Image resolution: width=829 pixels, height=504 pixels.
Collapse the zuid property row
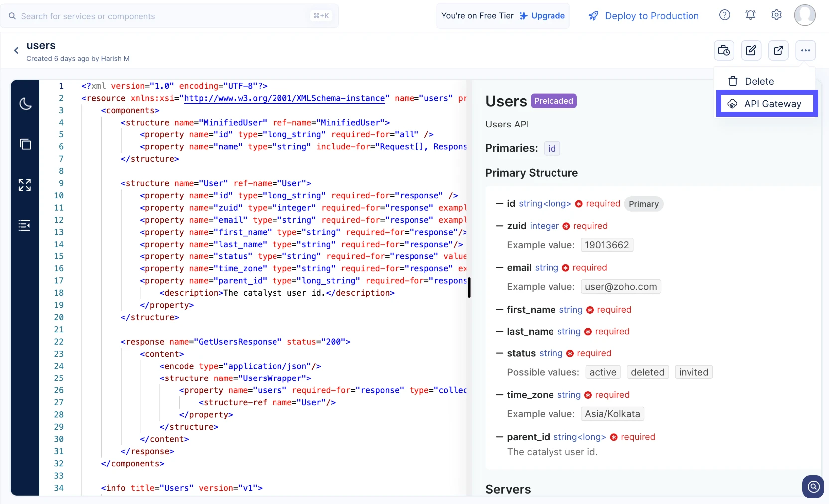coord(500,226)
